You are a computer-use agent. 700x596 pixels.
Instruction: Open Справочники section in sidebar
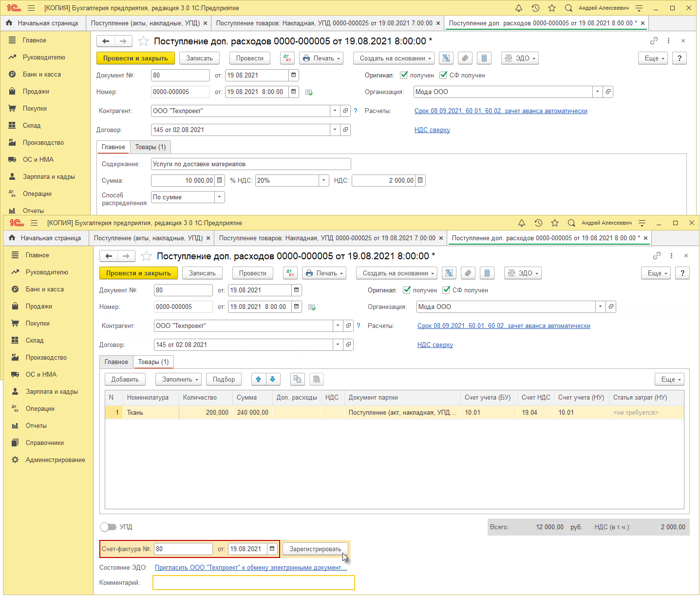pos(45,442)
